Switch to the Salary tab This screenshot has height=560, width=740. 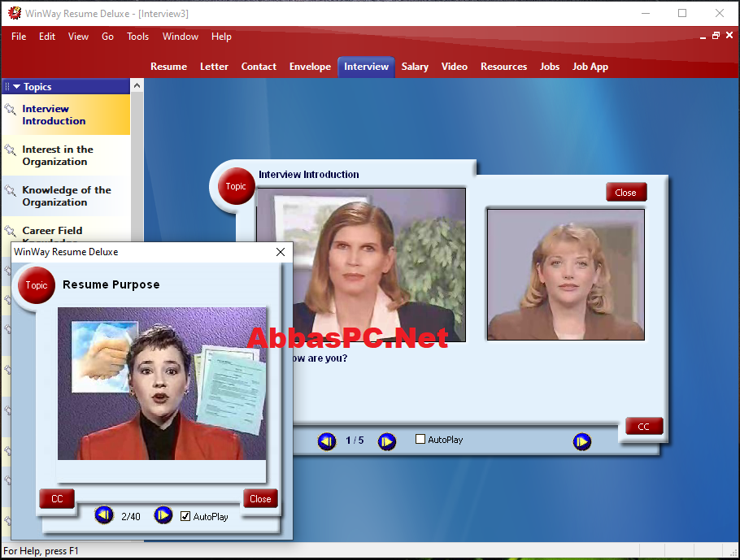[415, 67]
